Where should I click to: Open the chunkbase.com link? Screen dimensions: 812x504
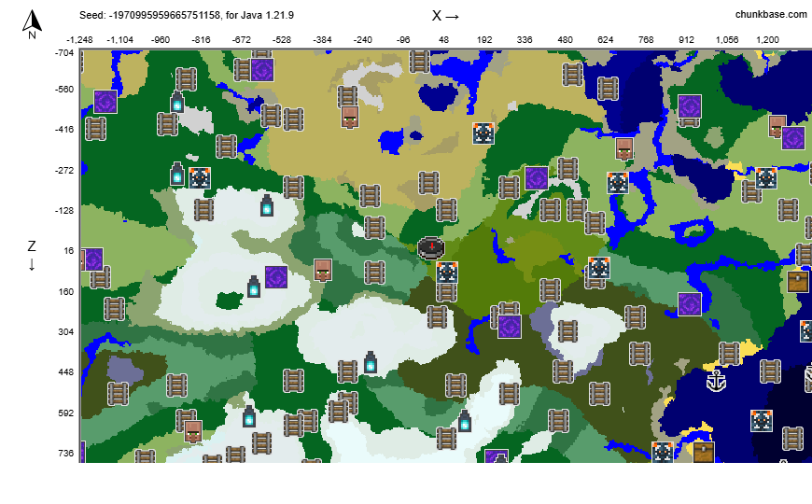coord(771,14)
